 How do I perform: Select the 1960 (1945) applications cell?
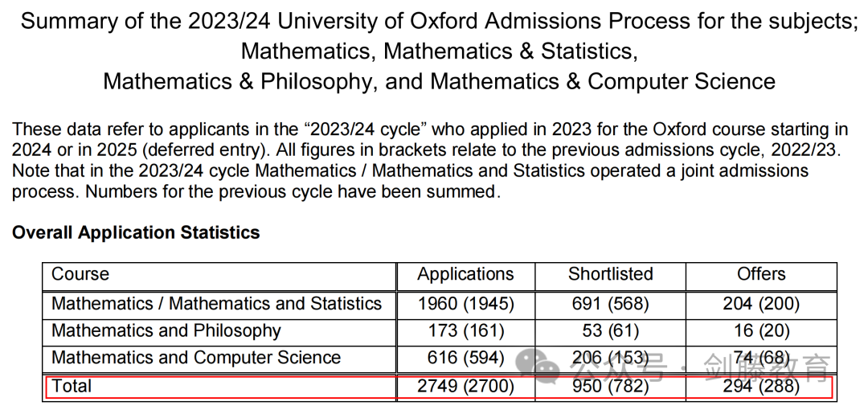[x=465, y=304]
